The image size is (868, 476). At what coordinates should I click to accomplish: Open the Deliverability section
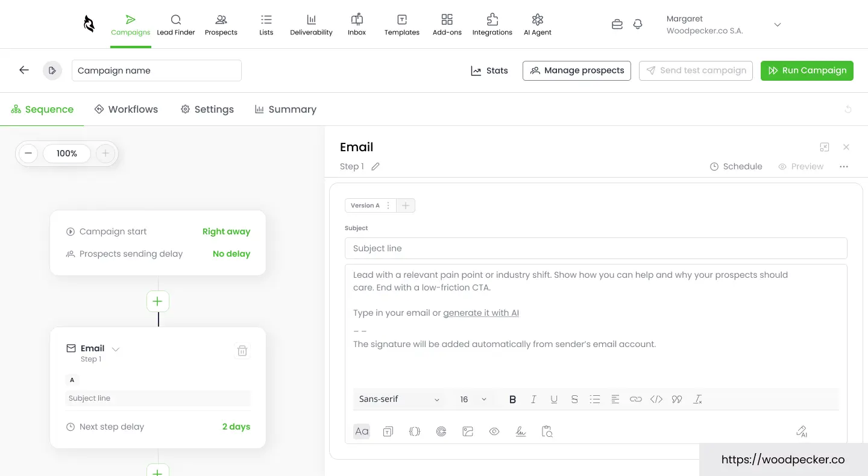(311, 25)
